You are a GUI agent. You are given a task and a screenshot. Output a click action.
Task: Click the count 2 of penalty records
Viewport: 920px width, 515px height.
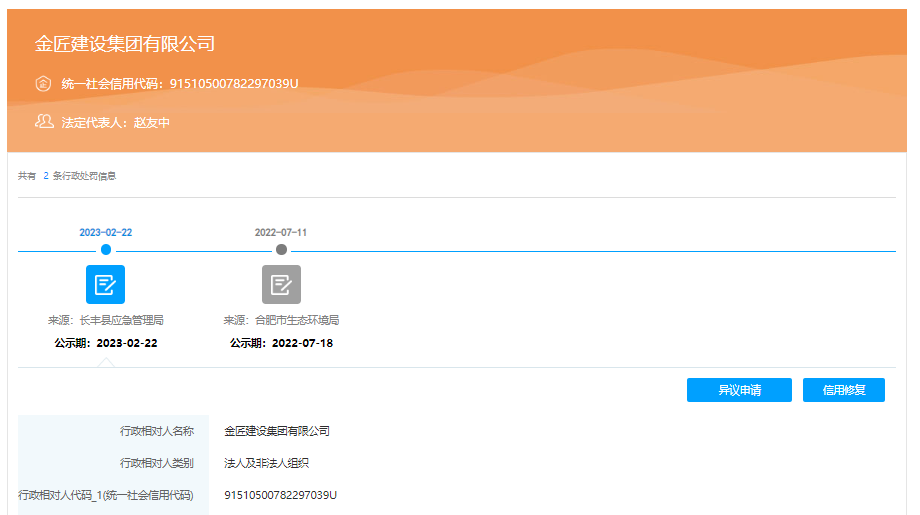click(46, 176)
